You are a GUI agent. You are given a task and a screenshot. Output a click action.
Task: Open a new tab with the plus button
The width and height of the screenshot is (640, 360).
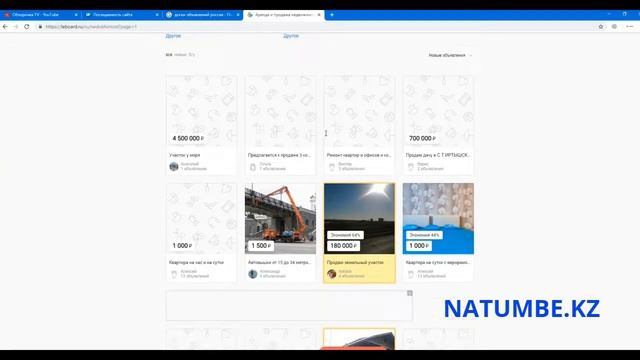(332, 15)
